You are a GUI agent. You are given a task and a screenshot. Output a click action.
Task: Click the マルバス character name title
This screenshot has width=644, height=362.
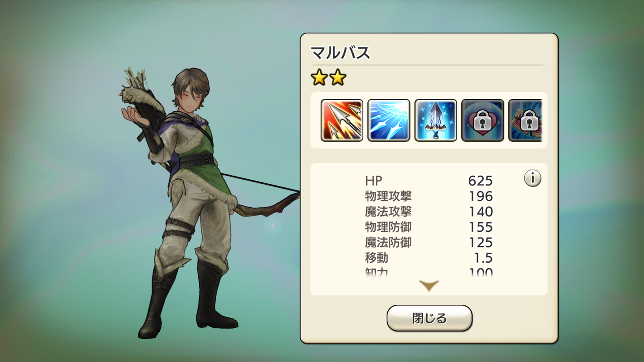[x=340, y=53]
